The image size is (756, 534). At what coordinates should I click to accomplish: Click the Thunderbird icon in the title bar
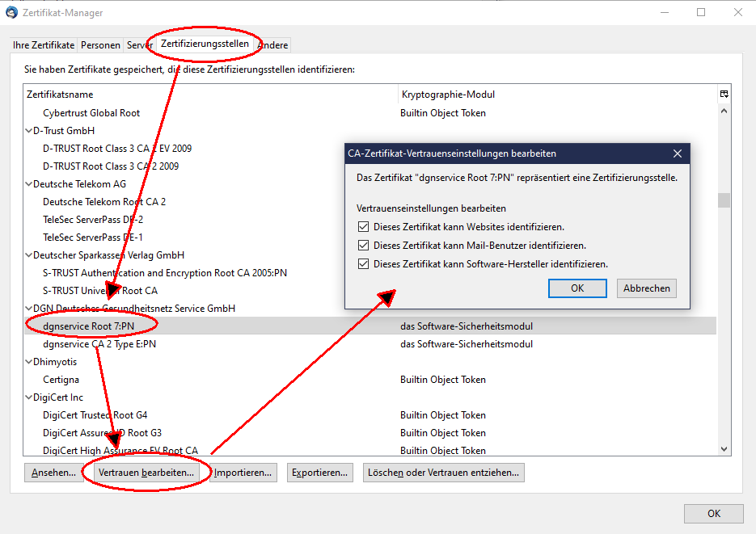point(11,12)
